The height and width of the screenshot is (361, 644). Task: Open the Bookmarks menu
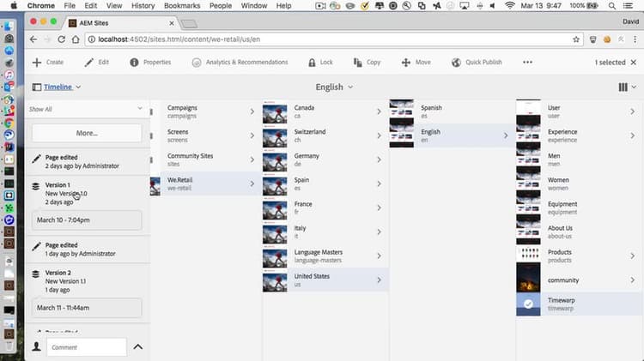[x=182, y=6]
